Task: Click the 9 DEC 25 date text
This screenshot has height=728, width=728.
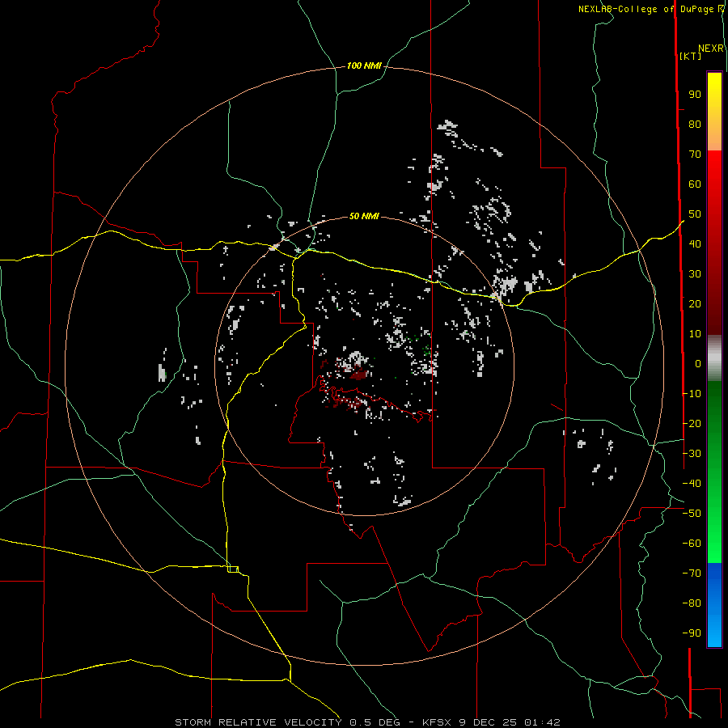Action: pyautogui.click(x=488, y=722)
